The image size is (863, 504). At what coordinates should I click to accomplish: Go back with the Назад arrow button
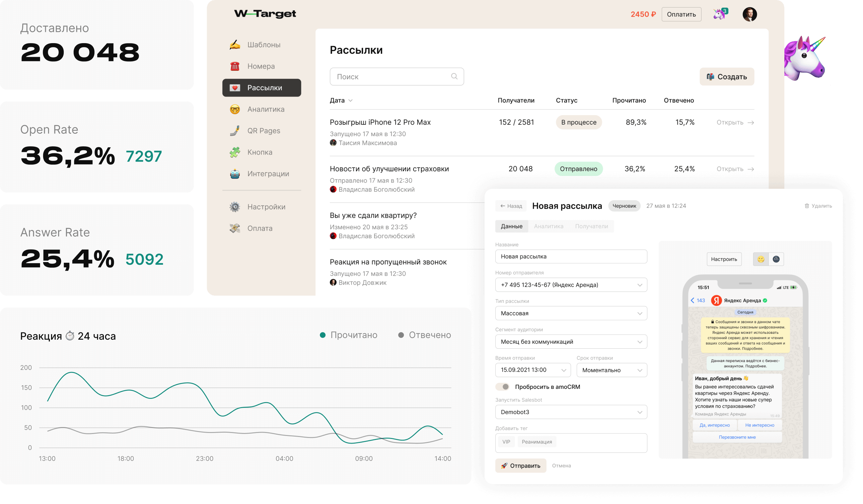click(x=511, y=206)
